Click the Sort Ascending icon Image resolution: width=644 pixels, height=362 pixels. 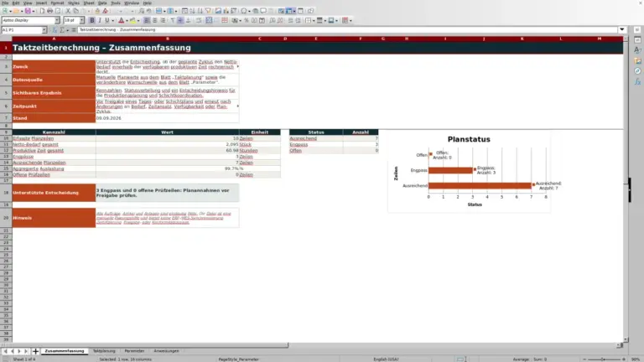[192, 11]
